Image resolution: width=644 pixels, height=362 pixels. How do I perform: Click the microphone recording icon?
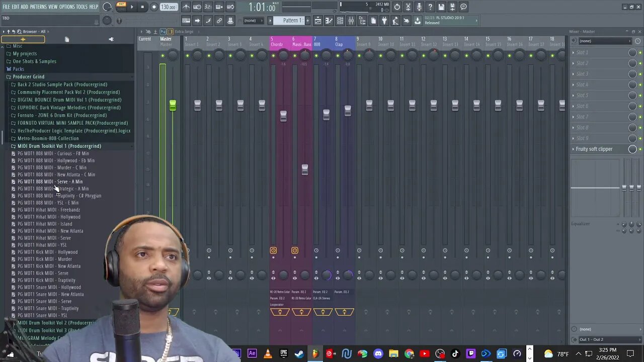click(419, 7)
